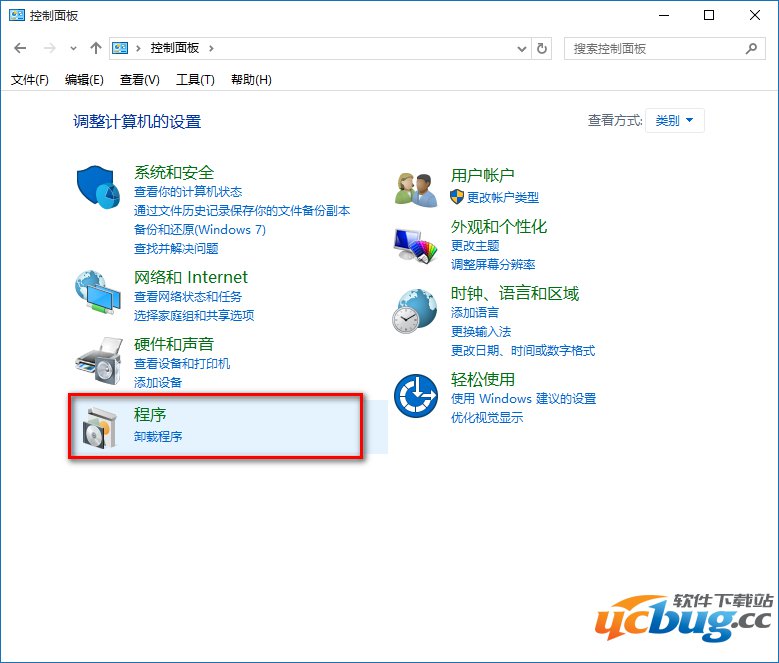
Task: Expand the address bar history dropdown
Action: tap(521, 48)
